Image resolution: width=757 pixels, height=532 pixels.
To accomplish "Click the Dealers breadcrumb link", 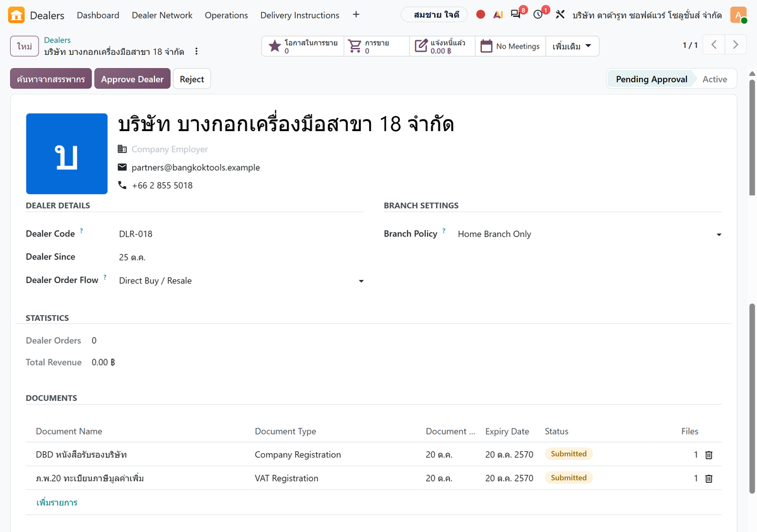I will pos(57,40).
